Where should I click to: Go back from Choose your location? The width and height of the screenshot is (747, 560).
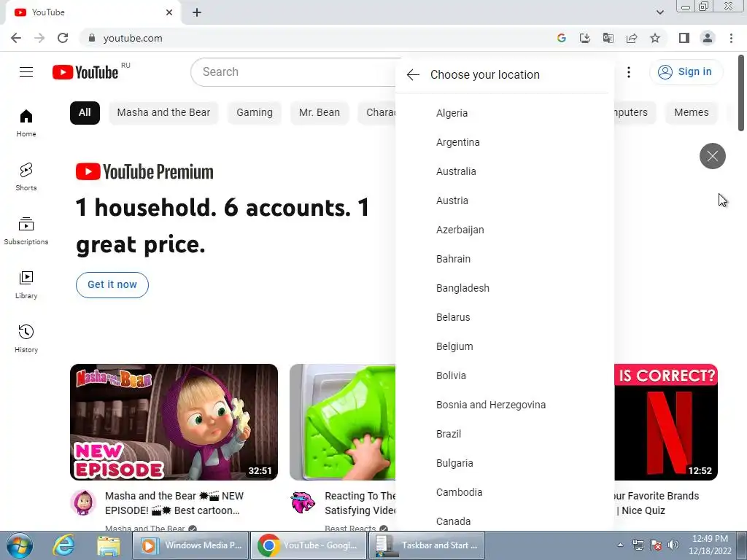pos(413,75)
